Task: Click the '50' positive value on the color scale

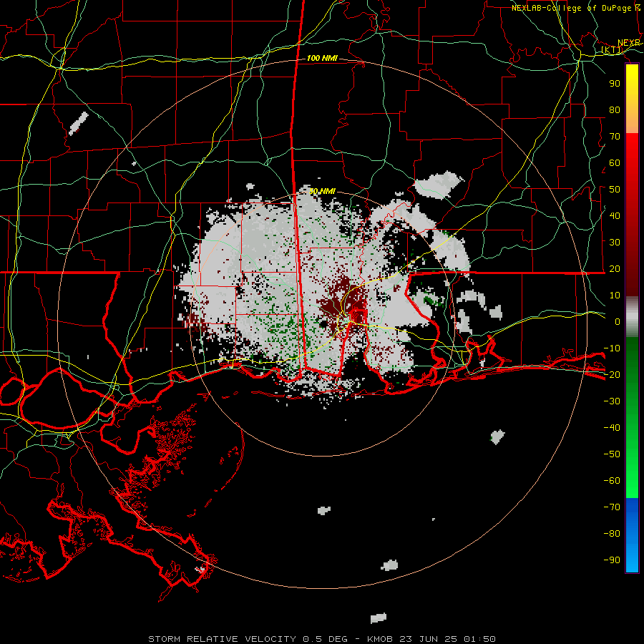Action: pyautogui.click(x=615, y=190)
